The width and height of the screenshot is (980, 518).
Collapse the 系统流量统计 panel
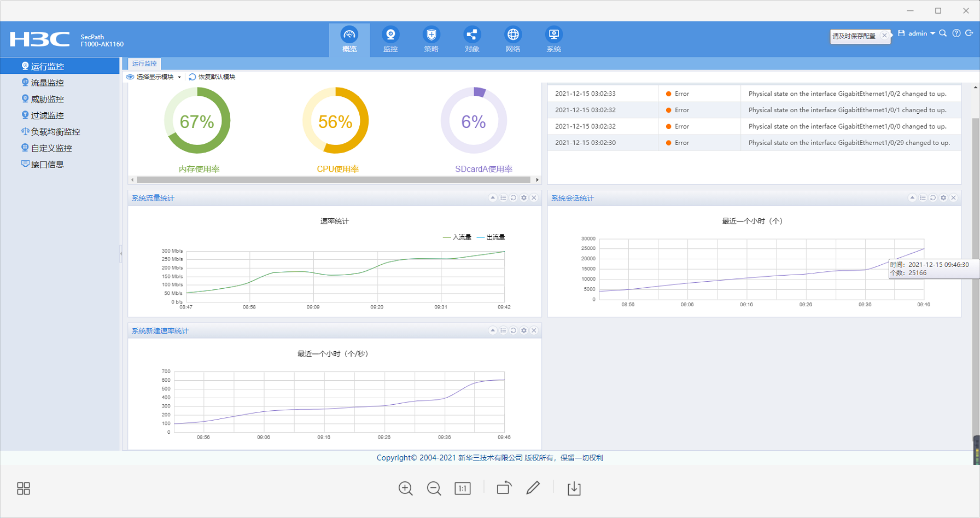click(493, 198)
